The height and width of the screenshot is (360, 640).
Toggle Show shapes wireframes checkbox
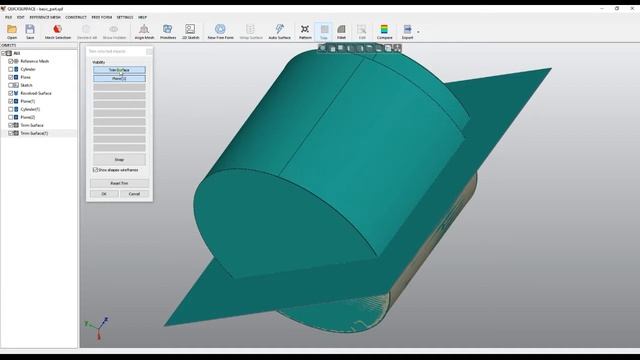[95, 170]
